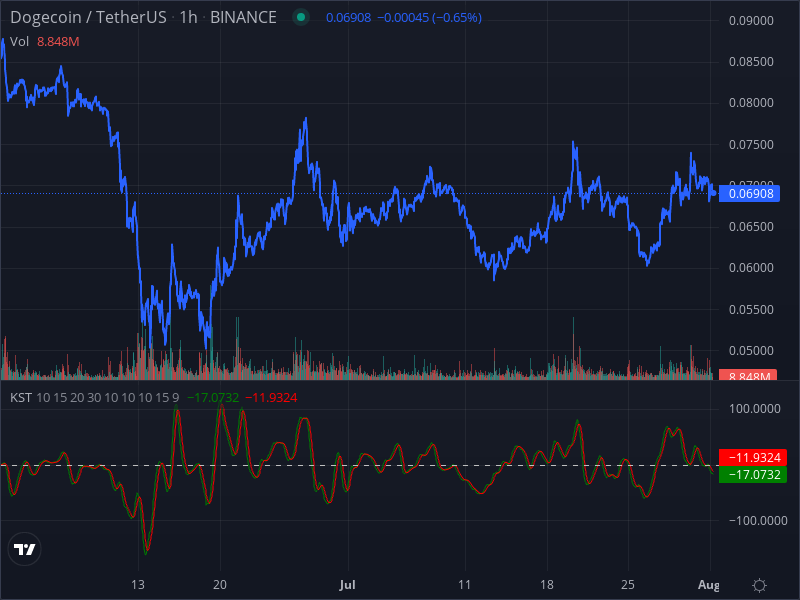Click the red 8.848M volume axis tag
Screen dimensions: 800x600
pos(748,375)
